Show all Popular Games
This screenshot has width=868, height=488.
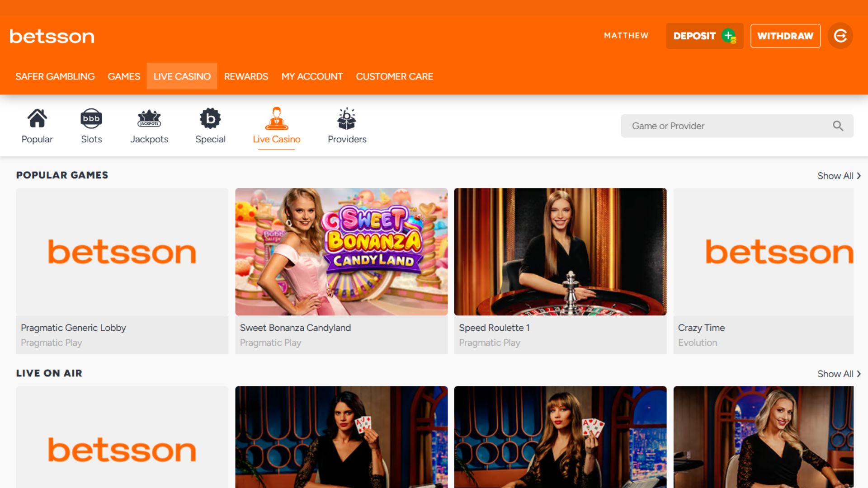click(839, 176)
